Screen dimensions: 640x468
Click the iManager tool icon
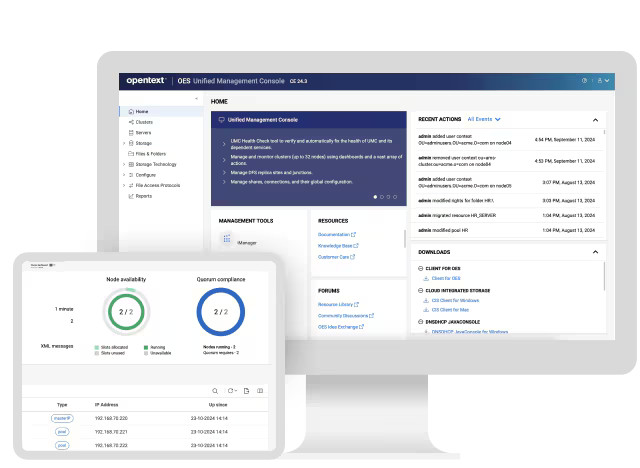[227, 240]
